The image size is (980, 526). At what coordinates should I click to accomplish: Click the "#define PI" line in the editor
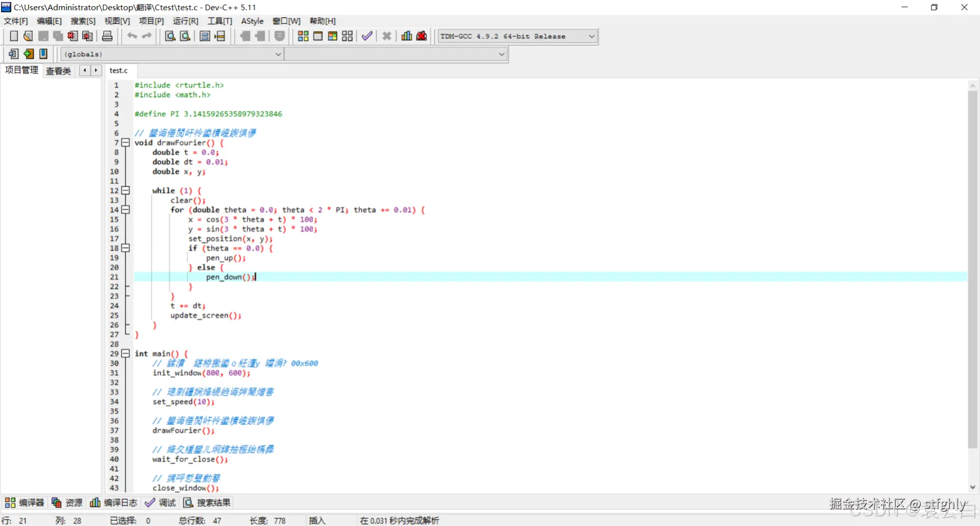tap(208, 114)
